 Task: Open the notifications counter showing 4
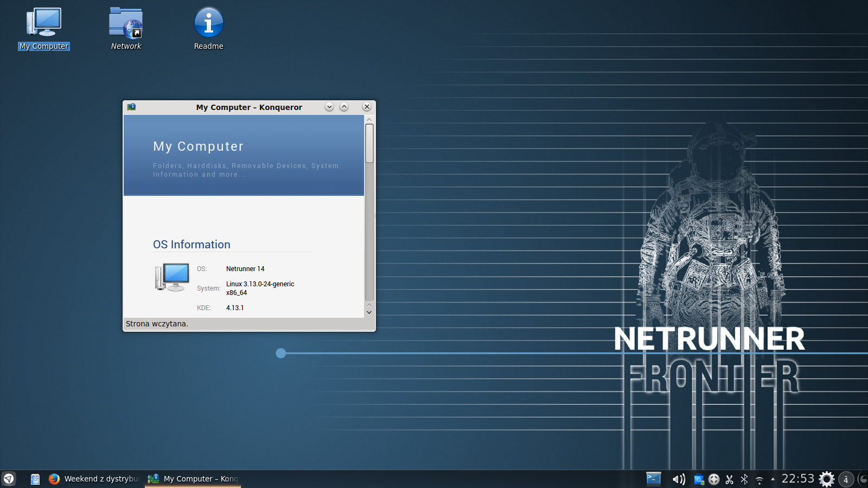(846, 480)
